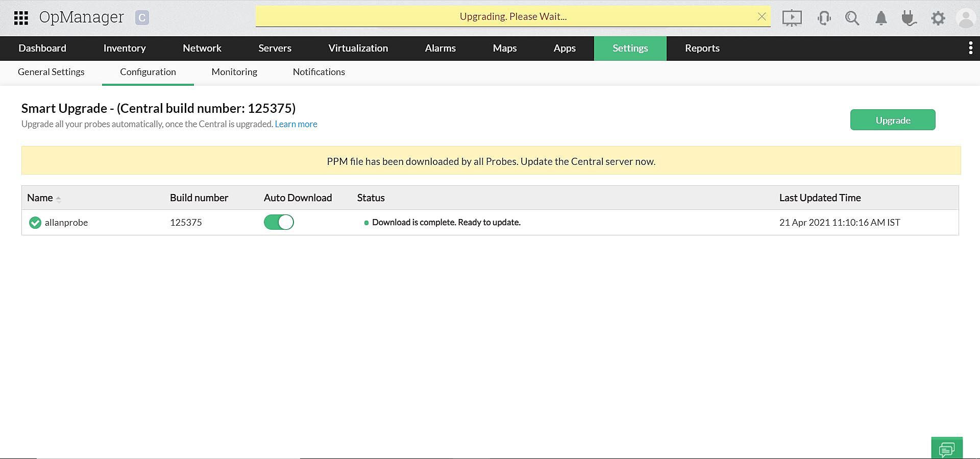Viewport: 980px width, 459px height.
Task: Click build number '125375' cell
Action: pyautogui.click(x=186, y=223)
